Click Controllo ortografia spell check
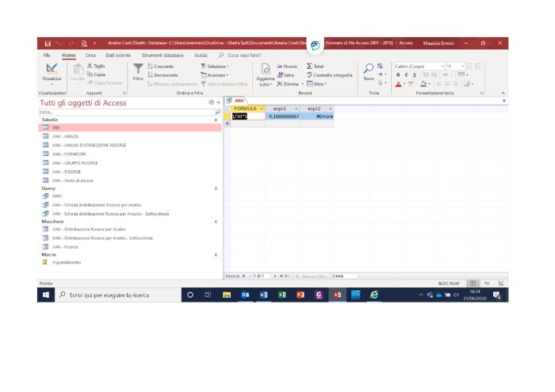The image size is (555, 392). [x=331, y=74]
